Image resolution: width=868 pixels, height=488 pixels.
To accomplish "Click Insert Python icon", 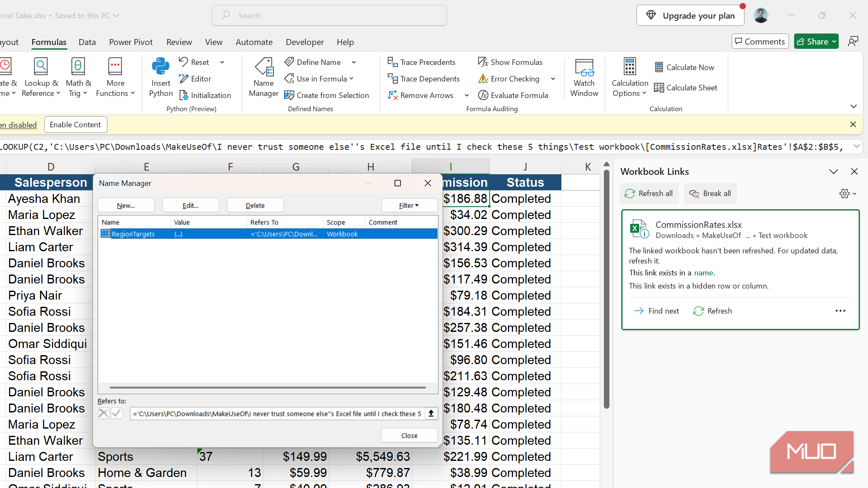I will click(x=161, y=77).
